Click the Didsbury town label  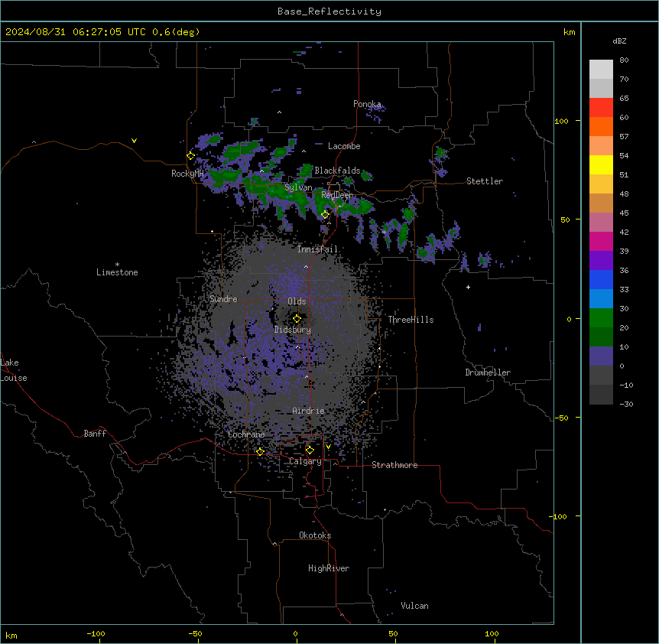tap(293, 330)
